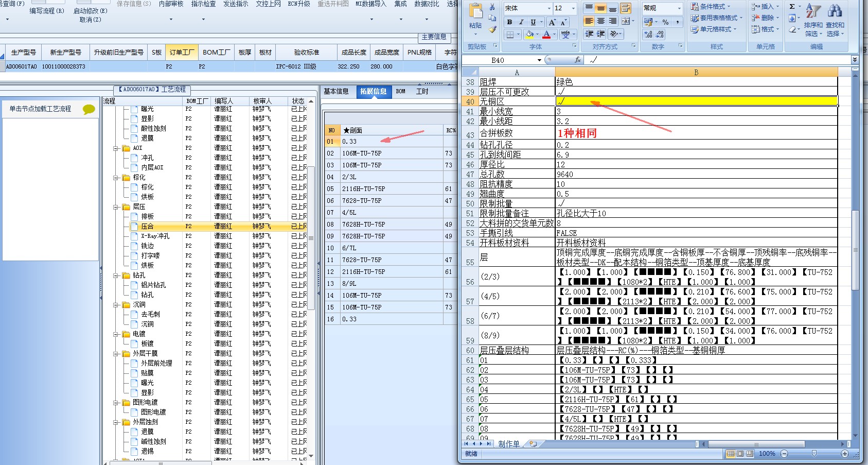Viewport: 868px width, 465px height.
Task: Click the Align Right icon
Action: [x=612, y=21]
